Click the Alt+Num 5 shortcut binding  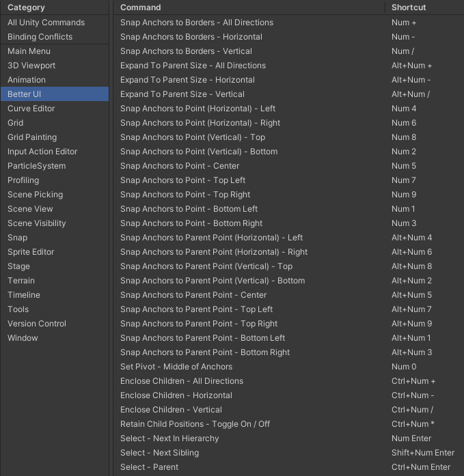click(x=411, y=295)
